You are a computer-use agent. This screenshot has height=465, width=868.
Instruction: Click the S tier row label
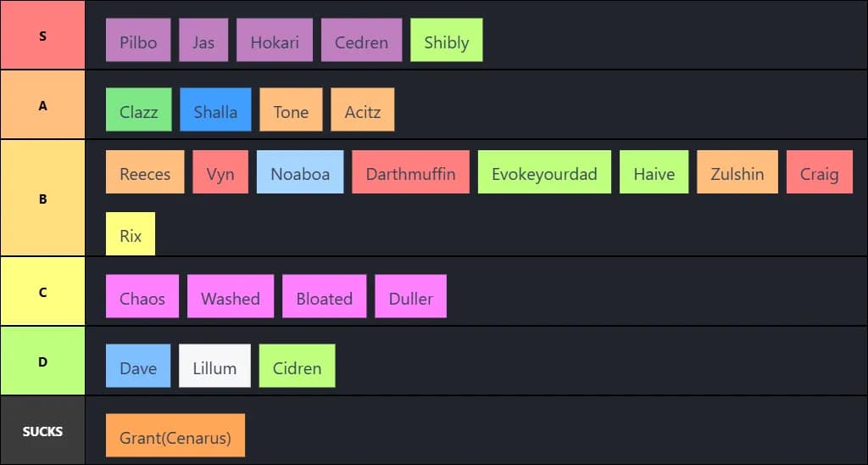pyautogui.click(x=42, y=36)
